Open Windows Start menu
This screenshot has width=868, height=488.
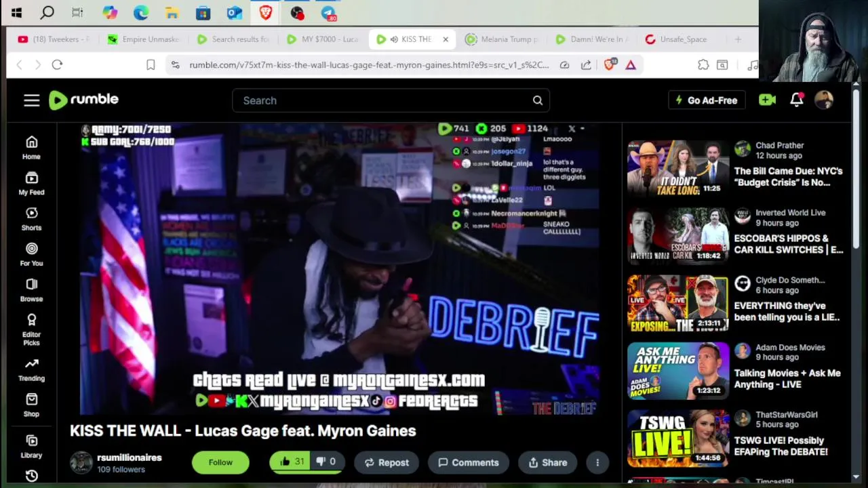pyautogui.click(x=16, y=12)
